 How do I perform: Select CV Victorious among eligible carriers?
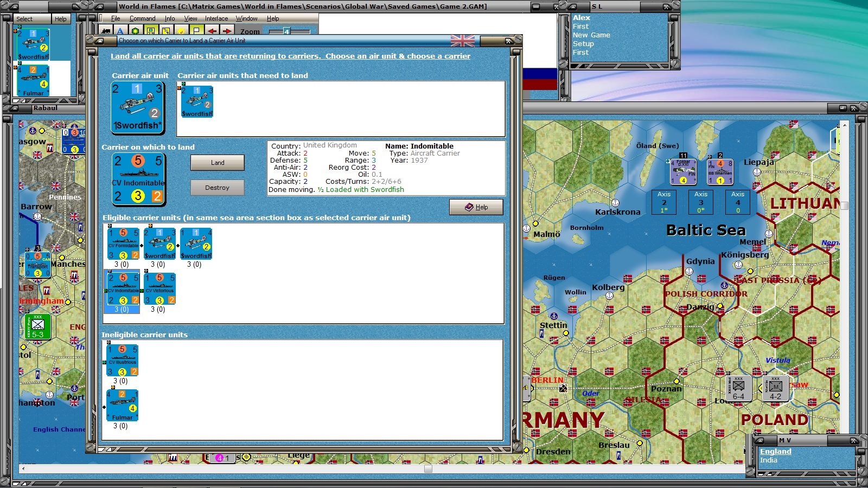160,288
